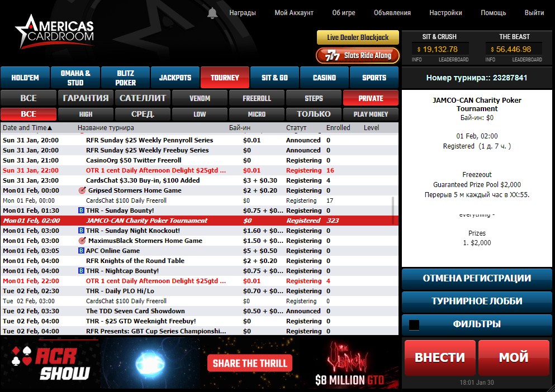
Task: Select RFR Knights of the Round Table
Action: pos(200,261)
